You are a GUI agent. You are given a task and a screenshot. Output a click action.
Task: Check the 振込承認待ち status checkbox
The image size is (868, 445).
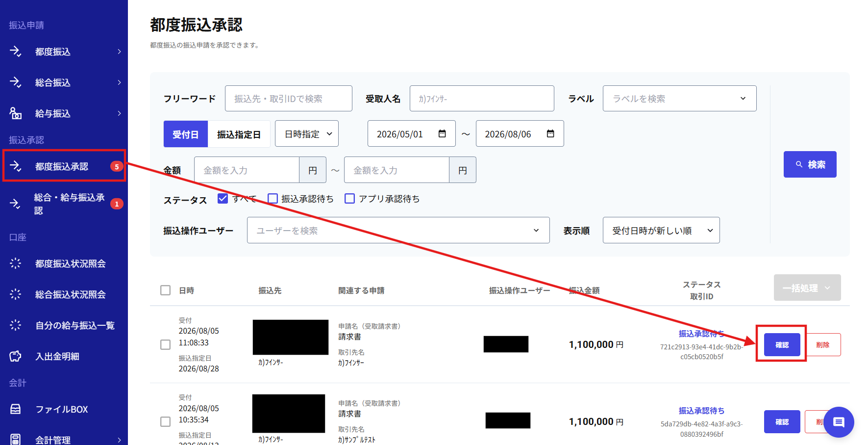tap(273, 199)
